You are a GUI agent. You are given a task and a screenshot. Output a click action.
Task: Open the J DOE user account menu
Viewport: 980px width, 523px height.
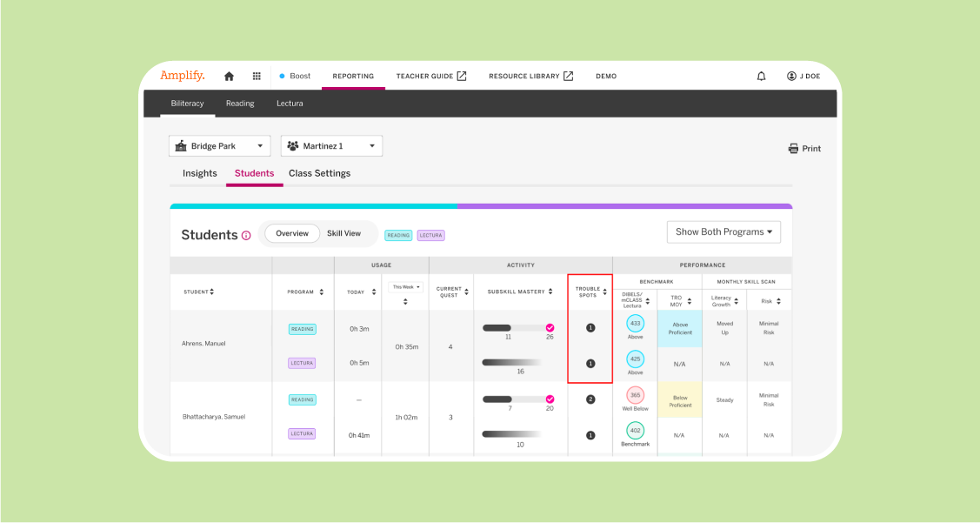pyautogui.click(x=803, y=77)
